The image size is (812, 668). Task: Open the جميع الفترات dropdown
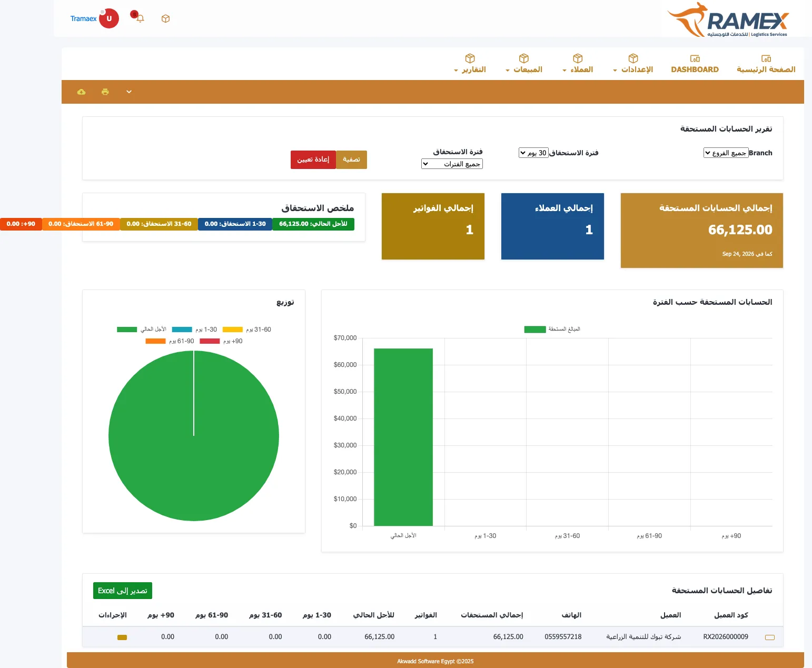click(x=452, y=164)
